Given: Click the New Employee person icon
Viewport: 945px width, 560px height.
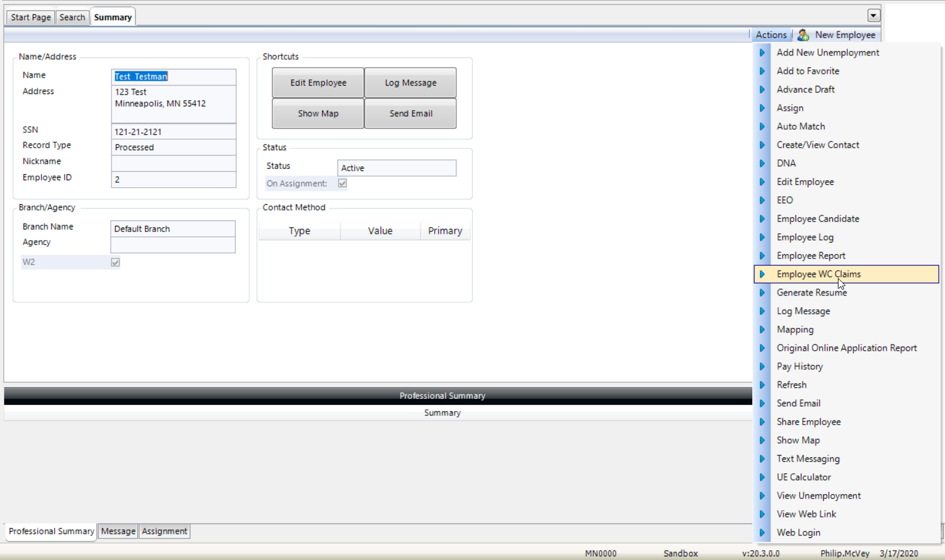Looking at the screenshot, I should click(x=803, y=35).
